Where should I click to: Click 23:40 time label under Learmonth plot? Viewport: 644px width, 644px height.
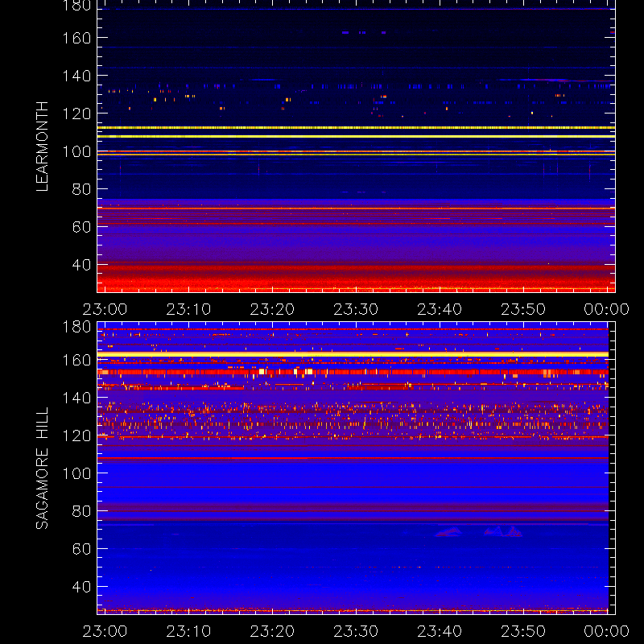[x=440, y=309]
